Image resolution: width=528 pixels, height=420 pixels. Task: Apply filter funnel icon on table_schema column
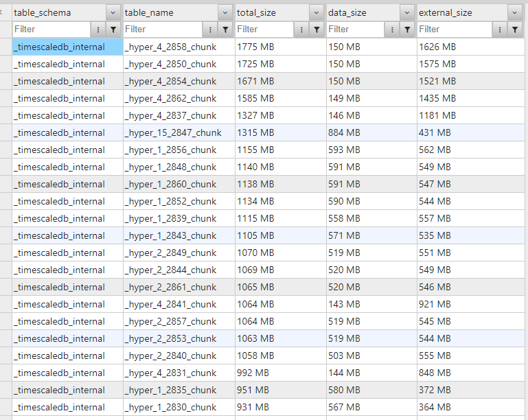click(x=113, y=30)
